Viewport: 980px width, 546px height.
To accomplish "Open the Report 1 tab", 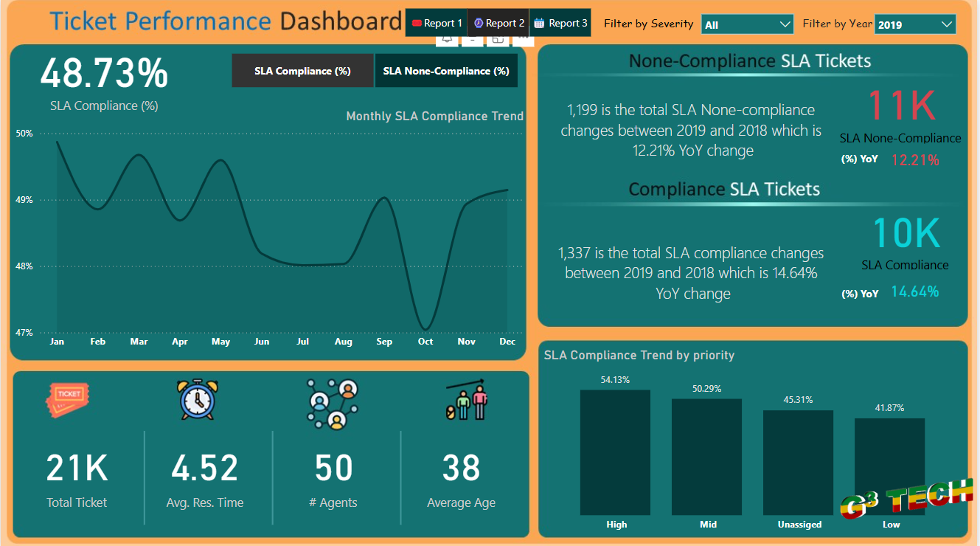I will point(437,23).
